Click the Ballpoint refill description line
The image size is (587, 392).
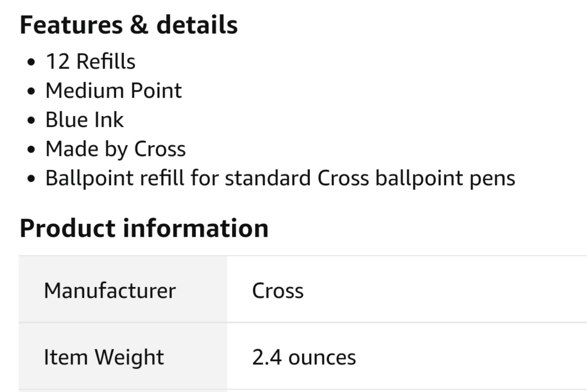[x=280, y=179]
